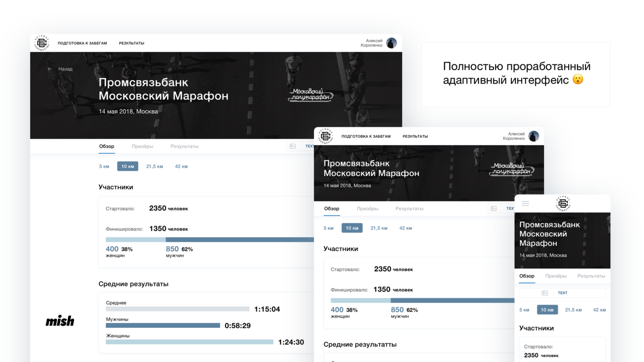Switch to the Результаты tab in the mobile mockup
The width and height of the screenshot is (644, 362).
[591, 276]
